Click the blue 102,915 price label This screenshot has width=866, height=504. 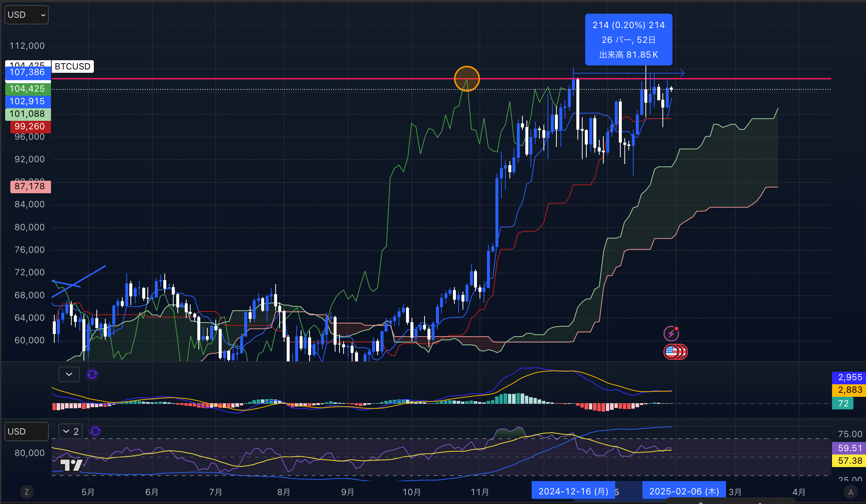pos(28,101)
